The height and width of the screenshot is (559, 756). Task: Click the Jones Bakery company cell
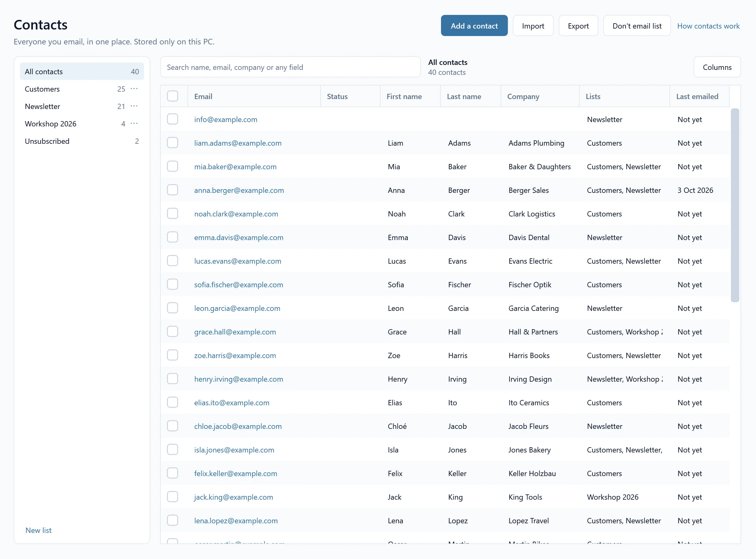[529, 450]
